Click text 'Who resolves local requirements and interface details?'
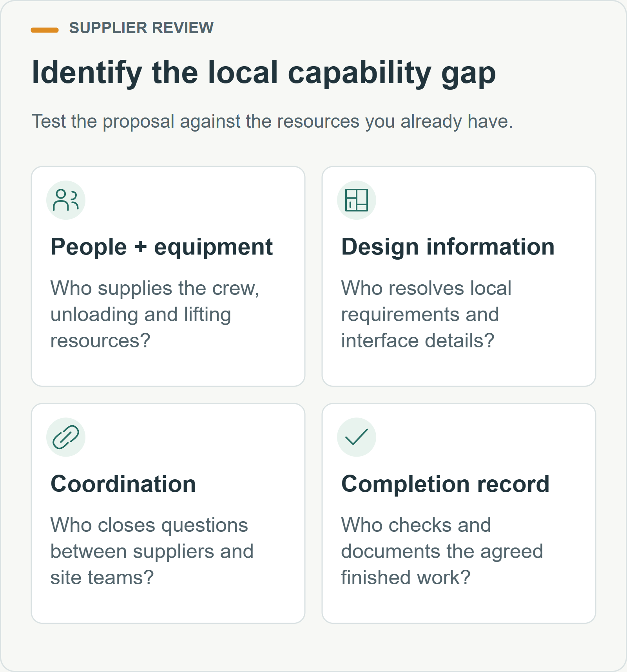This screenshot has height=672, width=627. [x=426, y=314]
